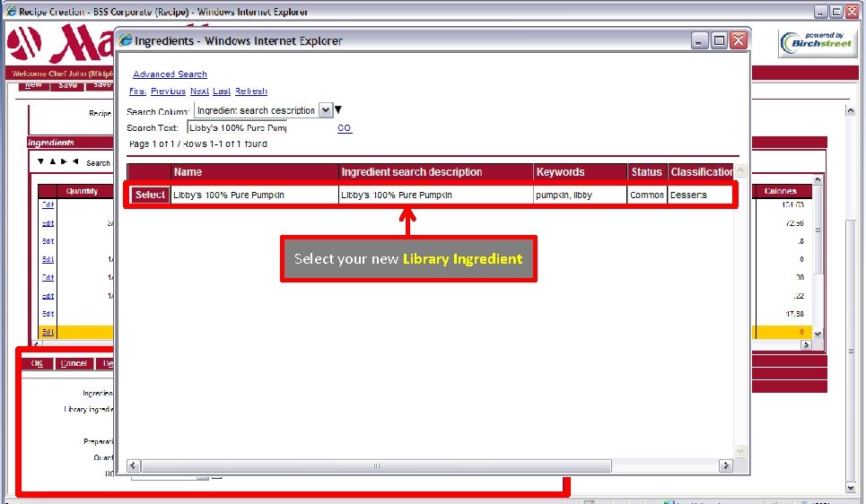Click the Recipe Creation window IE icon

coord(11,11)
